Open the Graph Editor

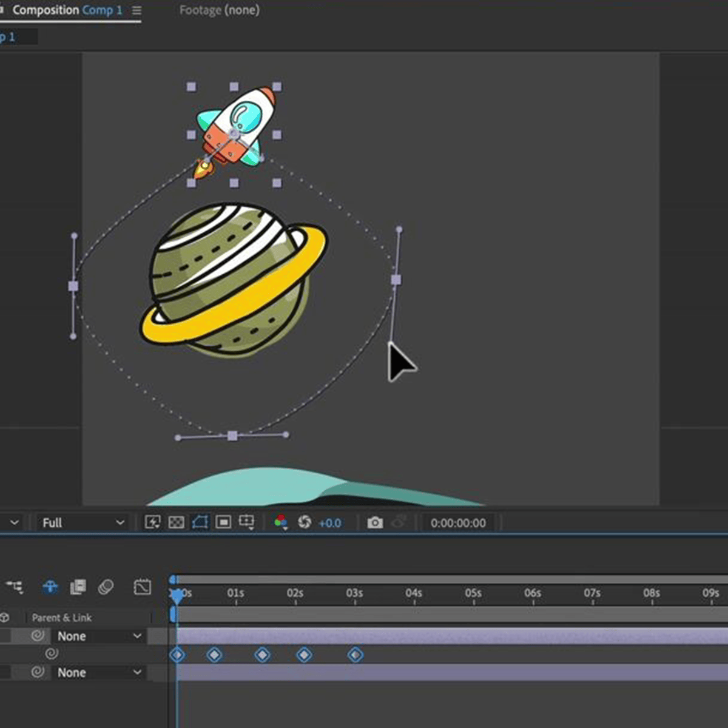coord(143,587)
